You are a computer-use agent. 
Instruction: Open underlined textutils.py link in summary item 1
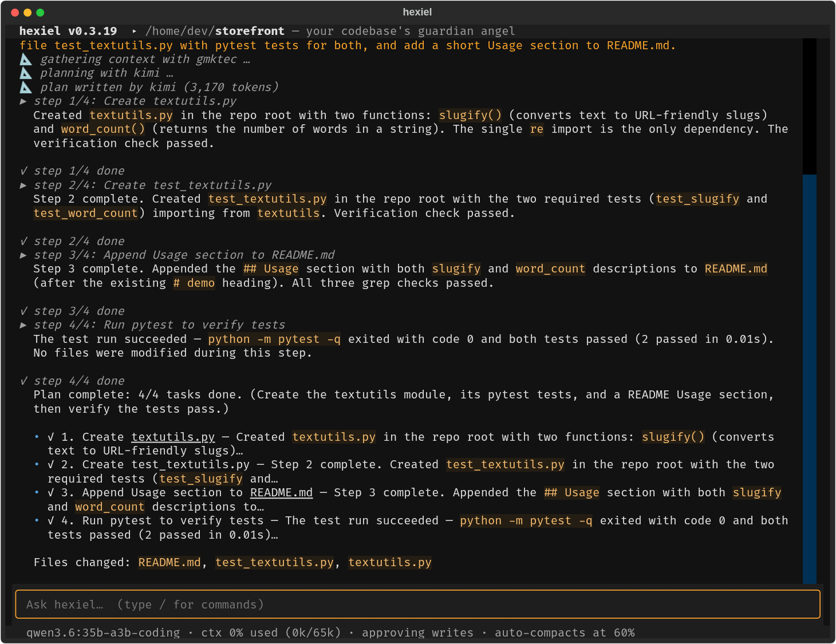point(173,437)
